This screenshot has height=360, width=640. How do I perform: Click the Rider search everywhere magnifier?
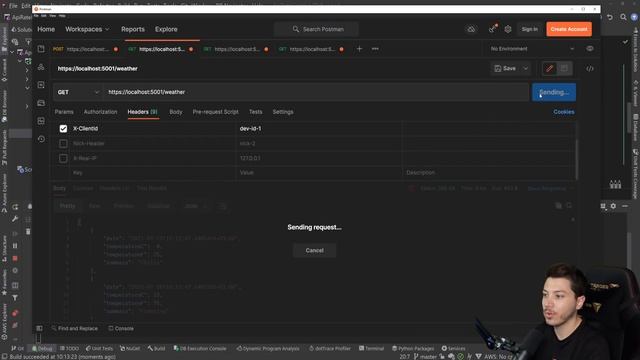[623, 17]
